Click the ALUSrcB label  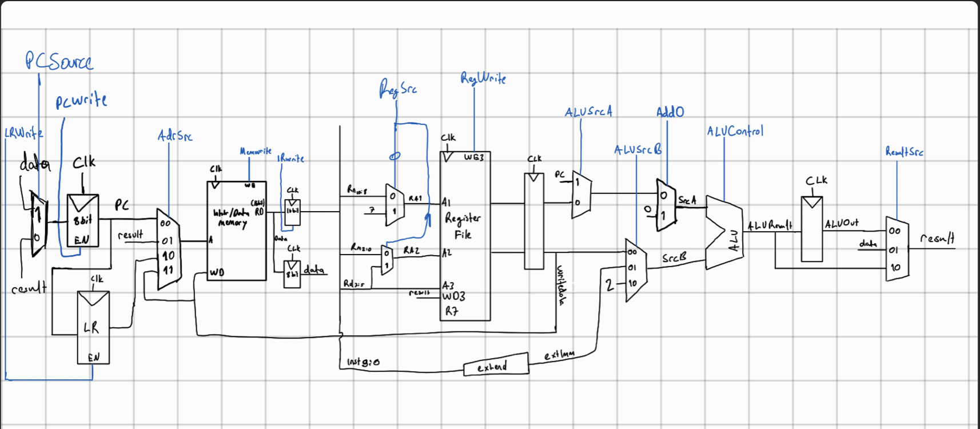coord(638,150)
